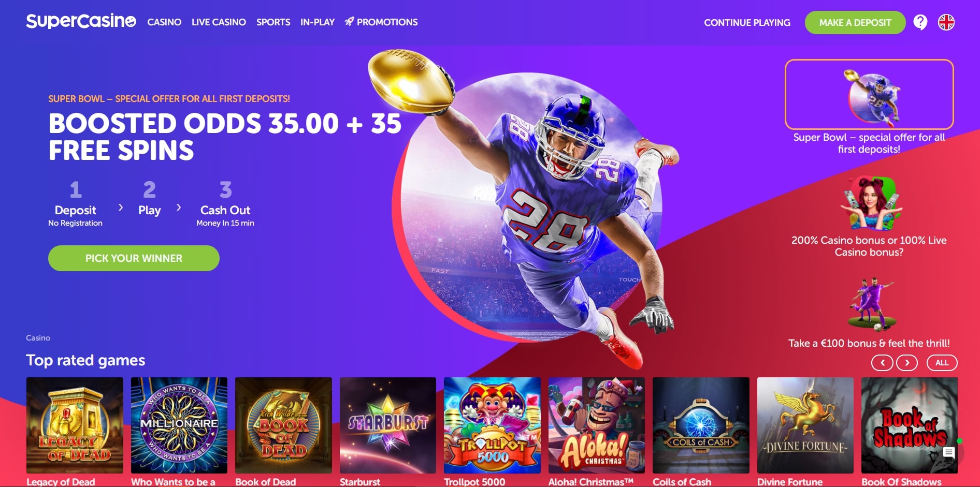Click Pick Your Winner button

(x=134, y=258)
